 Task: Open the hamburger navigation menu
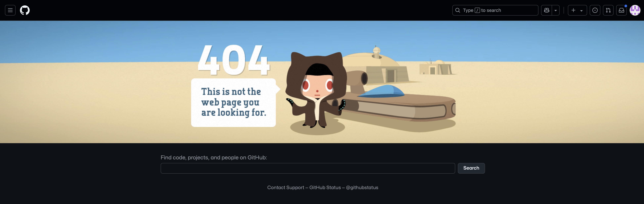coord(10,10)
